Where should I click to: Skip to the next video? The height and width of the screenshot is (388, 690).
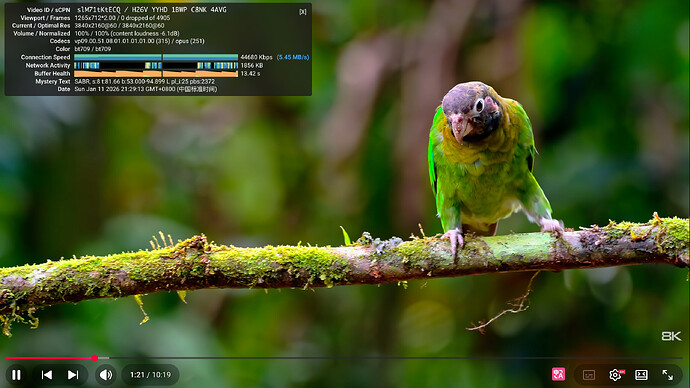[73, 375]
